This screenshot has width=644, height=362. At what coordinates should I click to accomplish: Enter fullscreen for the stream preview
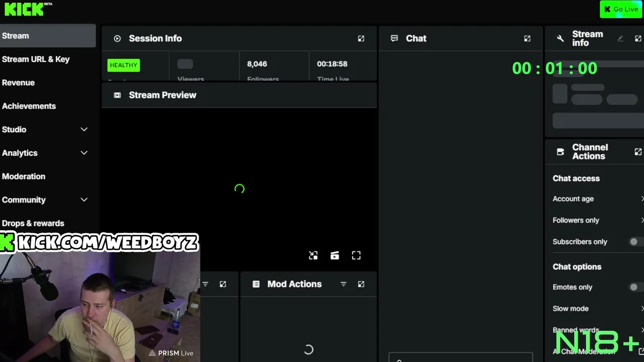click(356, 255)
